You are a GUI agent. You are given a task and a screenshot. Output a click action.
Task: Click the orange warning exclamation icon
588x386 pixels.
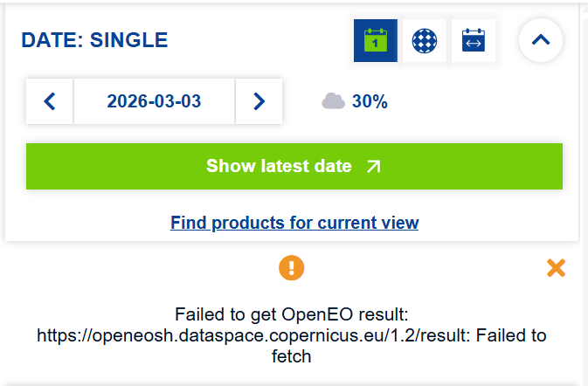[291, 267]
